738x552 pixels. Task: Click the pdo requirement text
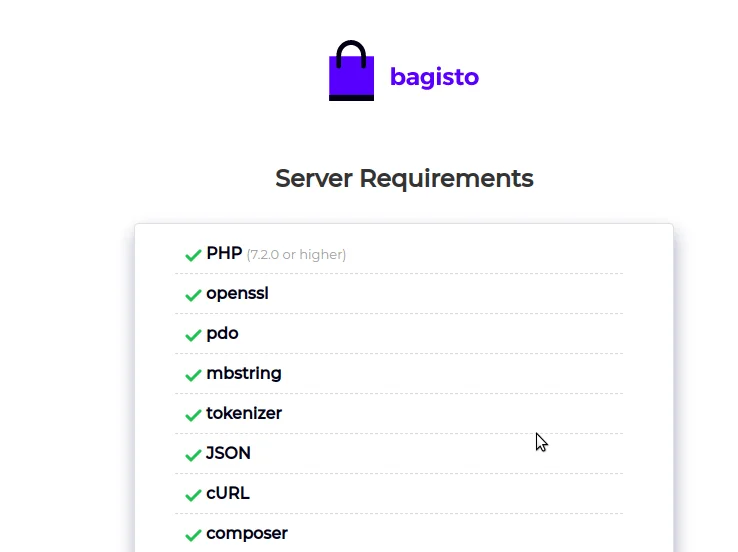(x=222, y=334)
